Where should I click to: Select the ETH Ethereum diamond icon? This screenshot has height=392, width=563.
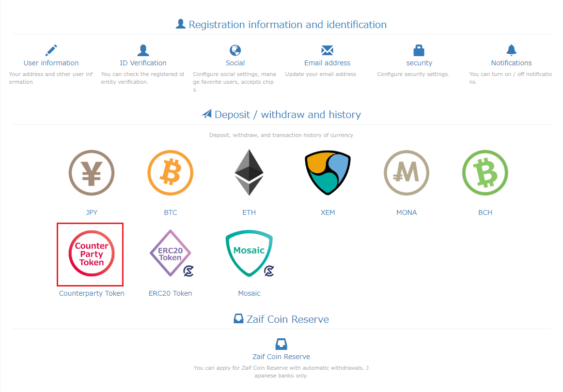249,172
